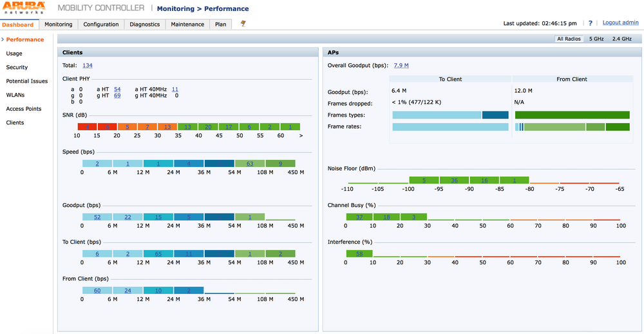Click the Noise Floor -100 to -95 segment
The width and height of the screenshot is (644, 334).
click(x=424, y=180)
